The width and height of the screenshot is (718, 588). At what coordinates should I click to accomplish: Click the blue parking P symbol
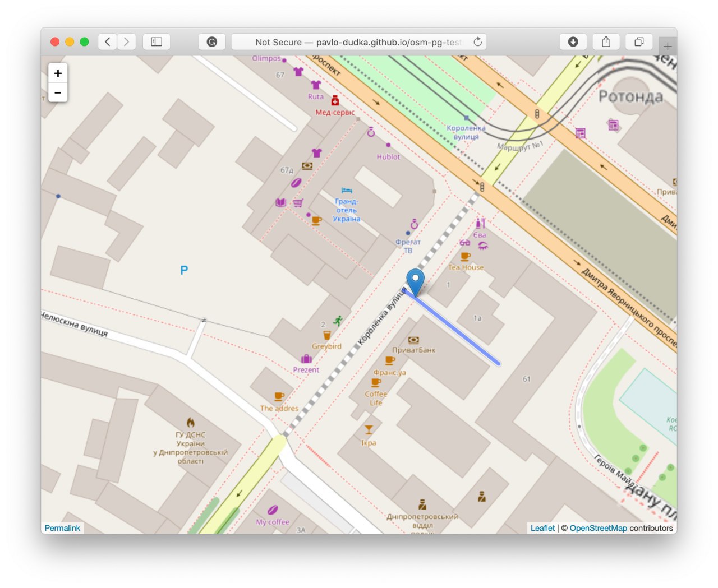184,270
